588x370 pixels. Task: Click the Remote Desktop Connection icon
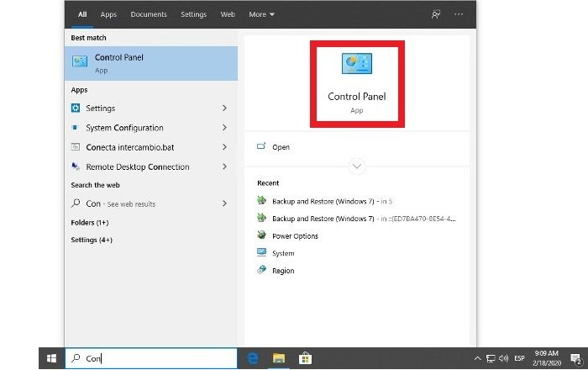pyautogui.click(x=76, y=166)
